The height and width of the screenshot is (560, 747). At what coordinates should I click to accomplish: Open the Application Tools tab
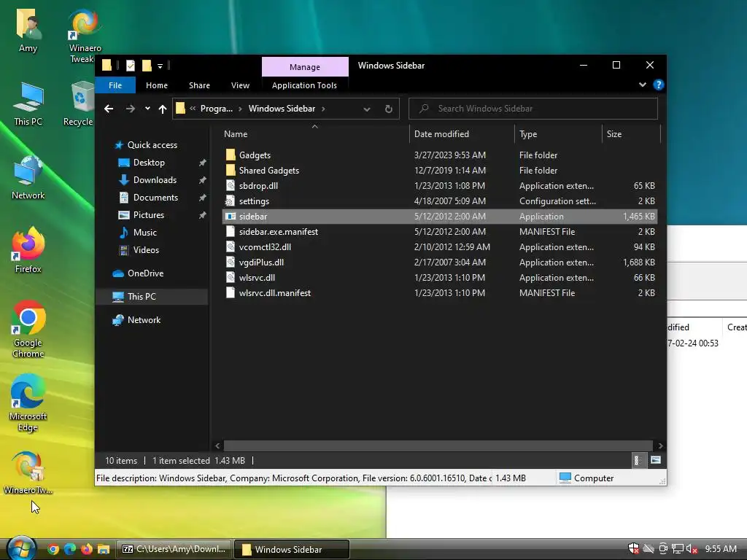[x=304, y=85]
